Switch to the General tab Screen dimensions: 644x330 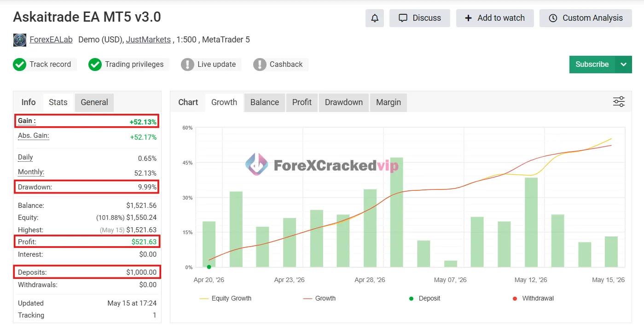(94, 102)
